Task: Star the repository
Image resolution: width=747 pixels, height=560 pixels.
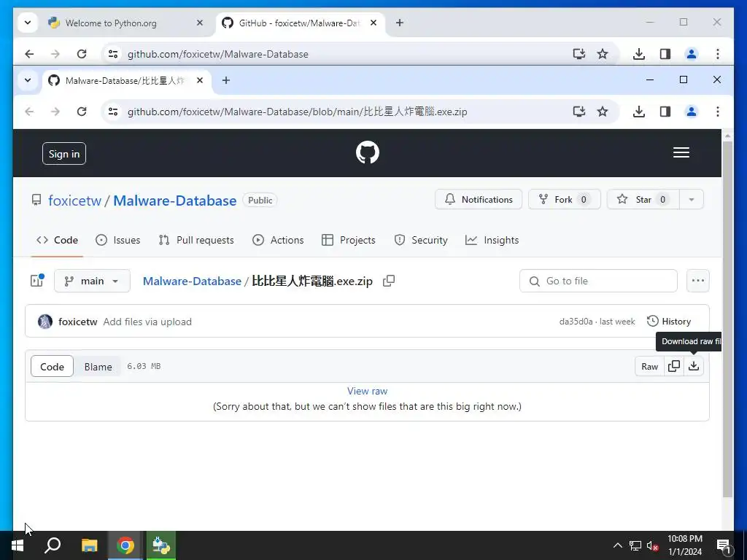Action: (x=643, y=200)
